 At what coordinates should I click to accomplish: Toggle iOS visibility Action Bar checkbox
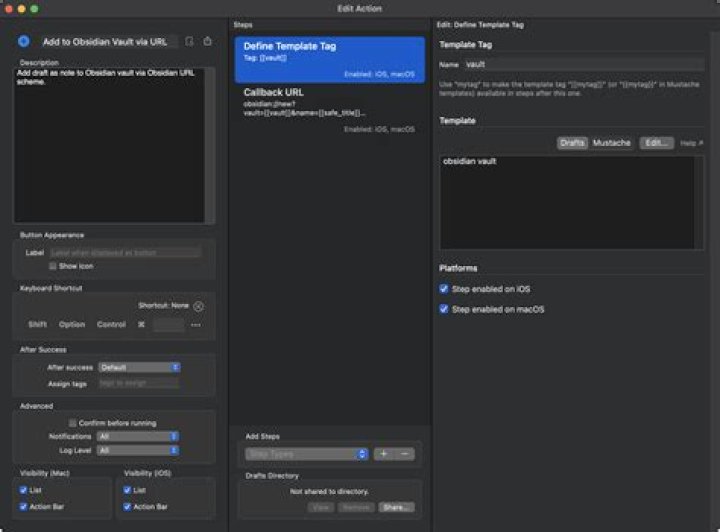coord(128,507)
